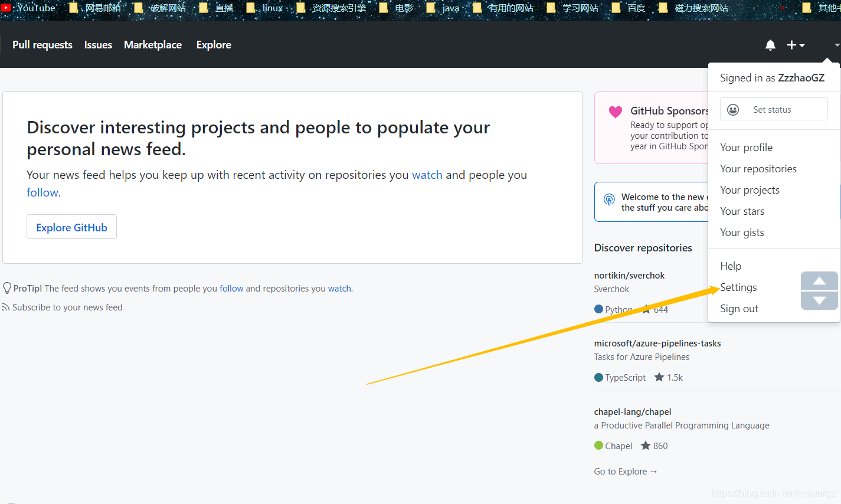Open the 学习网站 bookmark folder

572,8
